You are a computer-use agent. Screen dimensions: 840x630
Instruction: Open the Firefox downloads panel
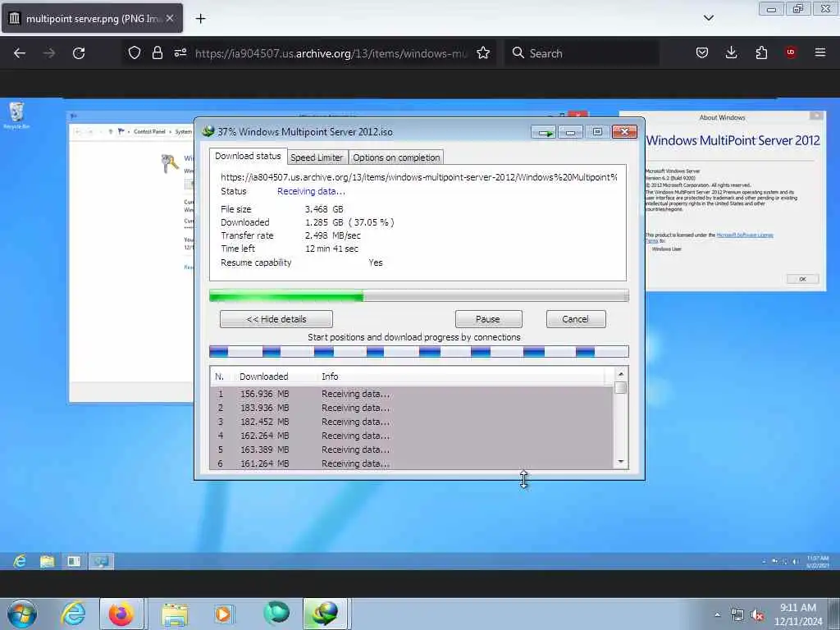tap(731, 52)
